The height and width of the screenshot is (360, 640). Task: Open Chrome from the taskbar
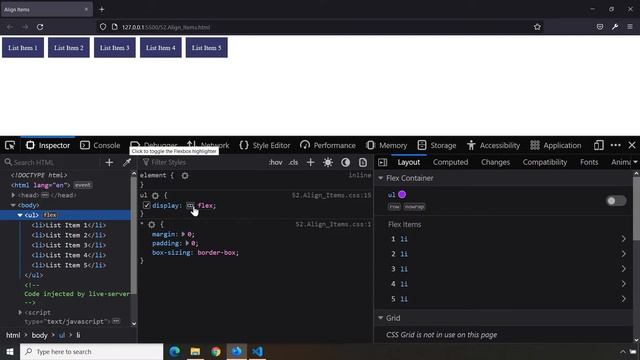(216, 351)
